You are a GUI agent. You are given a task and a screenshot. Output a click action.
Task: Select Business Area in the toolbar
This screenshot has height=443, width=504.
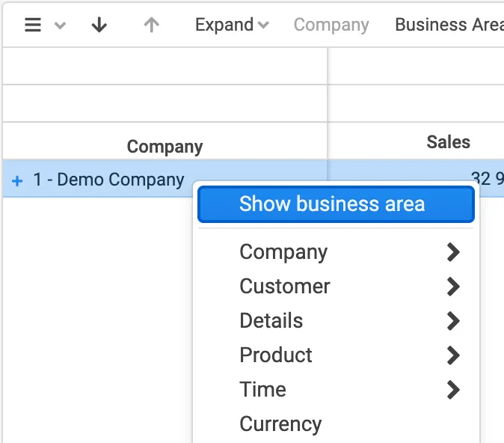(x=449, y=25)
